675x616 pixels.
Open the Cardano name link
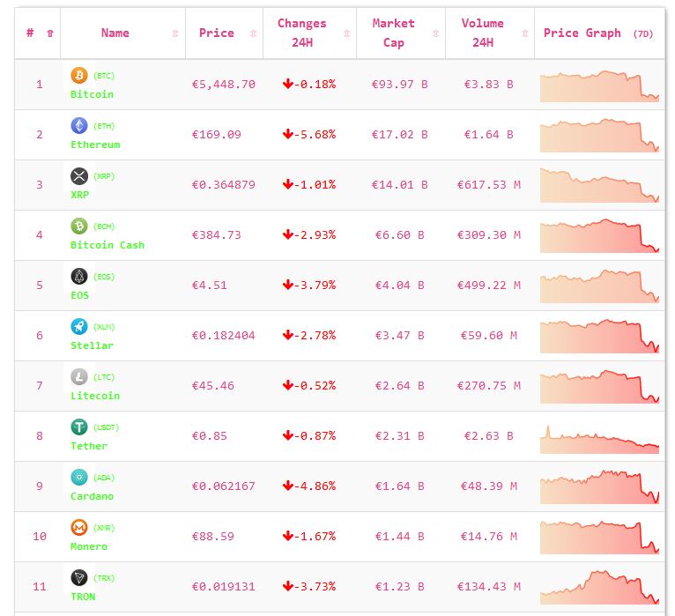click(92, 496)
